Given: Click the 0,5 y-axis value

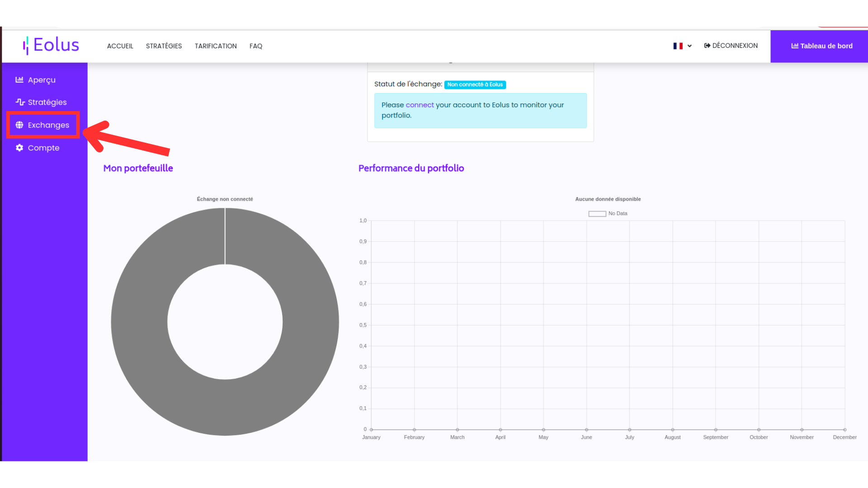Looking at the screenshot, I should [x=363, y=325].
